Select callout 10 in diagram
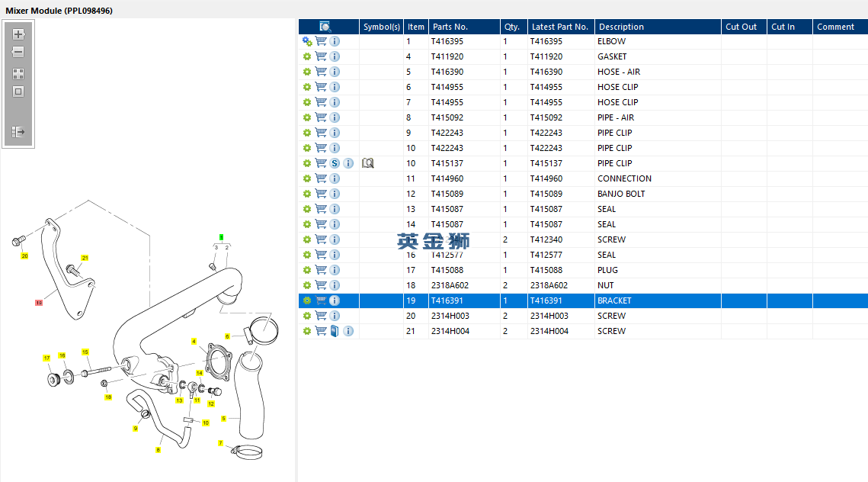The height and width of the screenshot is (482, 868). 205,423
